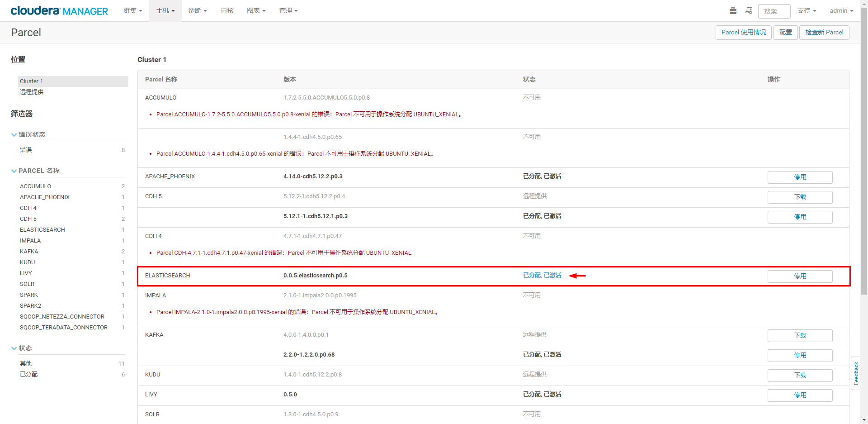Click the 配置 button
The width and height of the screenshot is (868, 424).
[786, 33]
